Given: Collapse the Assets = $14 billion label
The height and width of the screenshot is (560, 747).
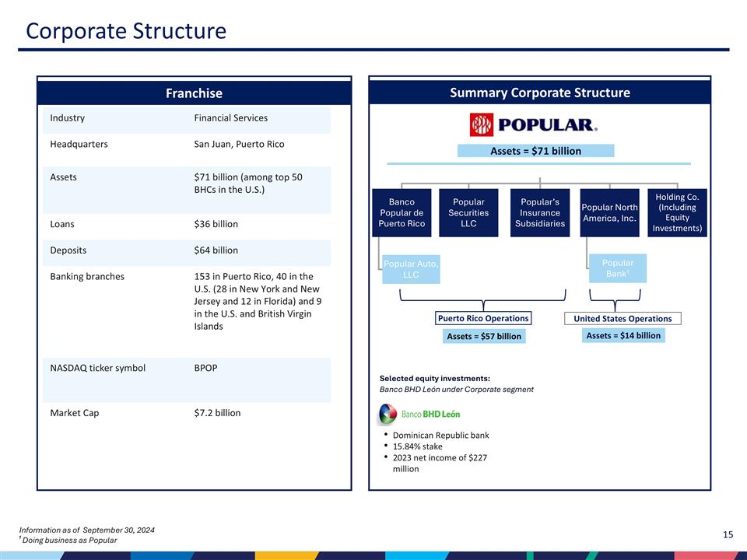Looking at the screenshot, I should point(622,335).
